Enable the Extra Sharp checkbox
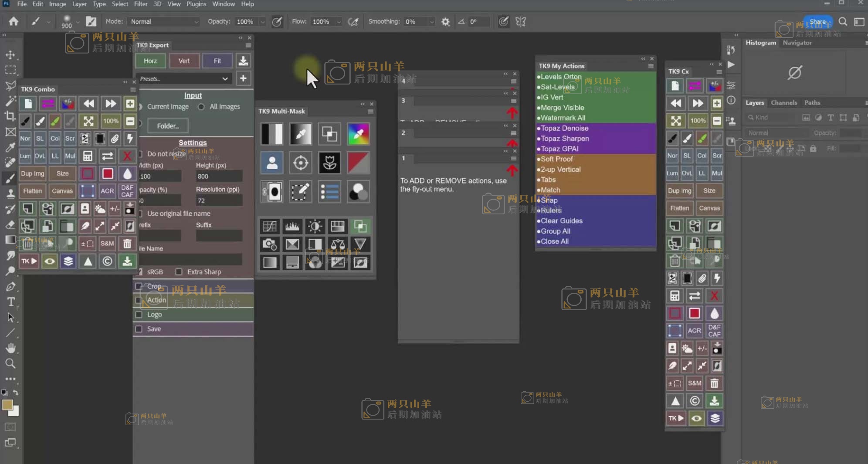 [x=179, y=272]
